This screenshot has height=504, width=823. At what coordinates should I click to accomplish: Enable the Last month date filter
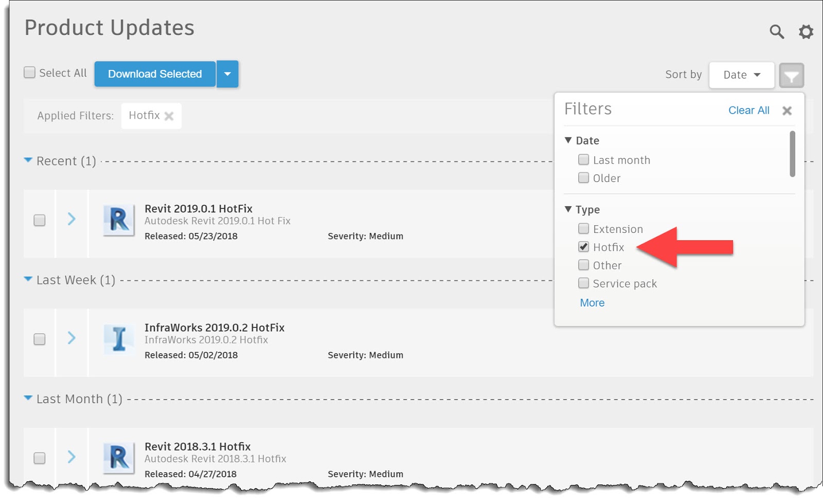[583, 159]
